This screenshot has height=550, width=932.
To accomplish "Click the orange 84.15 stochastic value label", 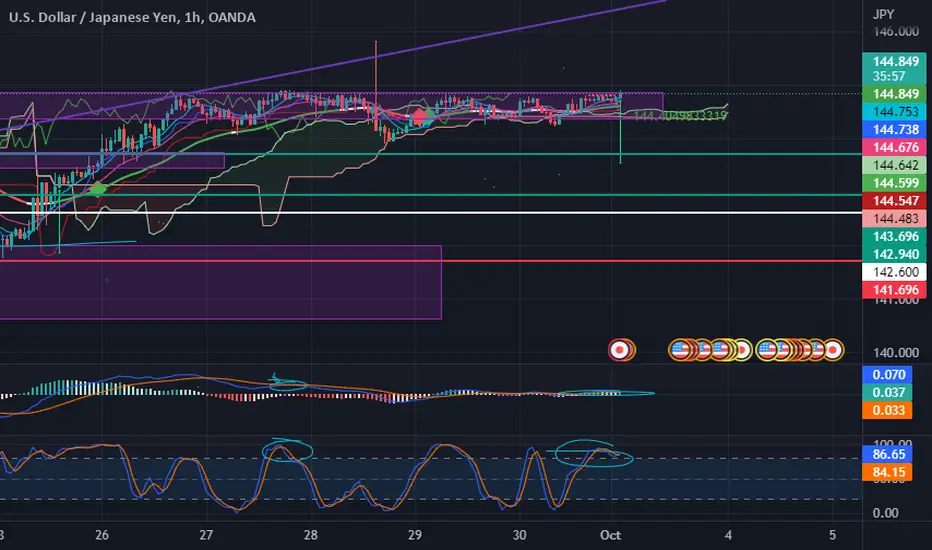I will point(887,472).
